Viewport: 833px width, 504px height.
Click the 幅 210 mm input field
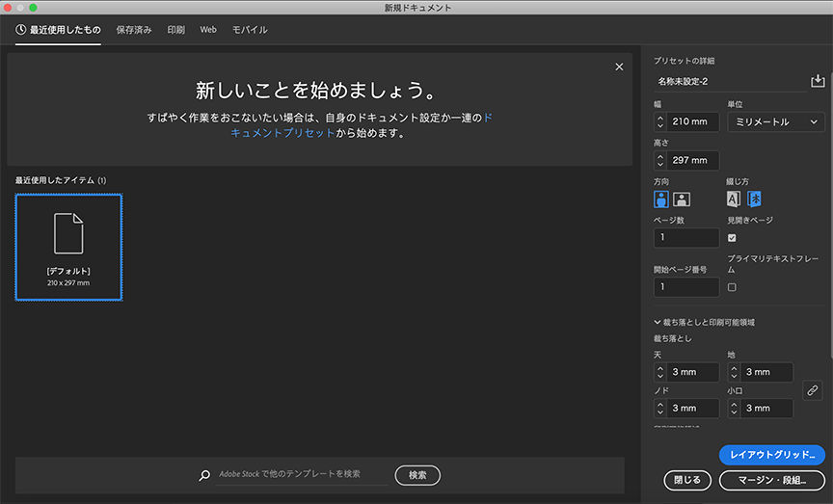click(693, 121)
